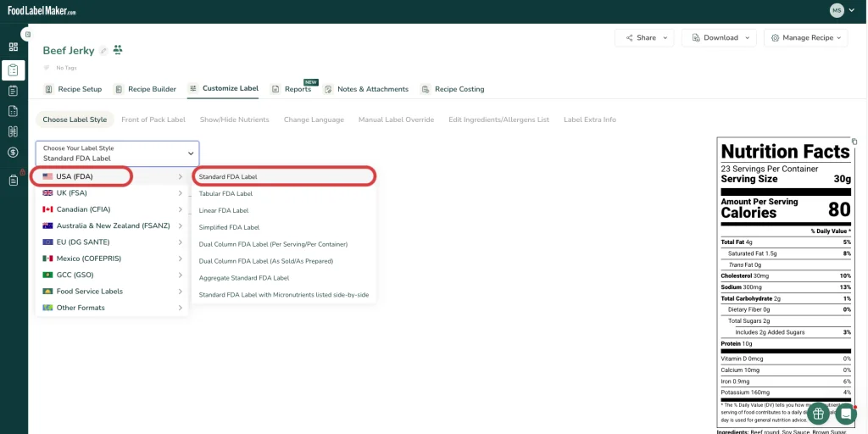Screen dimensions: 868x434
Task: Open the dashboard grid icon in sidebar
Action: [x=14, y=47]
